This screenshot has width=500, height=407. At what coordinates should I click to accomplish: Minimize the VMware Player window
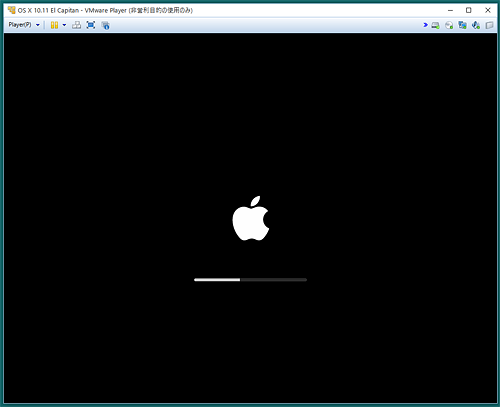[x=450, y=10]
